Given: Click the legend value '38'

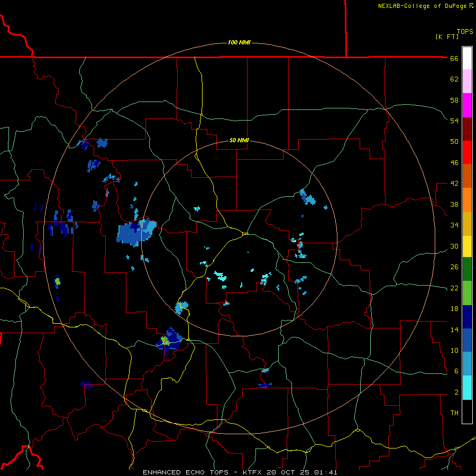Looking at the screenshot, I should (454, 204).
